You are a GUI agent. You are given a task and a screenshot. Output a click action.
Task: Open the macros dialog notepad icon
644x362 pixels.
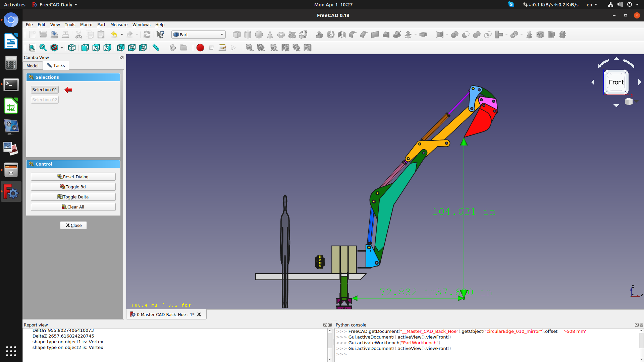[x=222, y=48]
